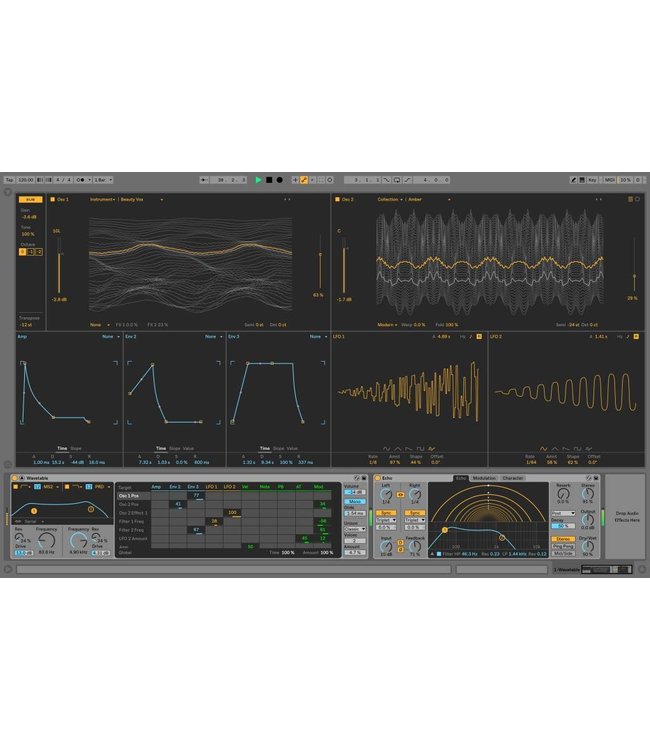Click the LFO 1 column header in matrix
The height and width of the screenshot is (750, 650).
(211, 487)
